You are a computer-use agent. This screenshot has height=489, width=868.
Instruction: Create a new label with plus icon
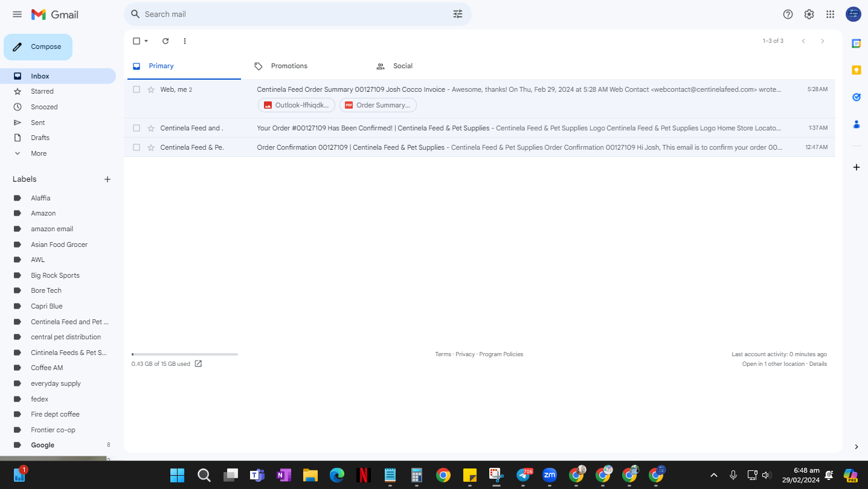coord(108,179)
